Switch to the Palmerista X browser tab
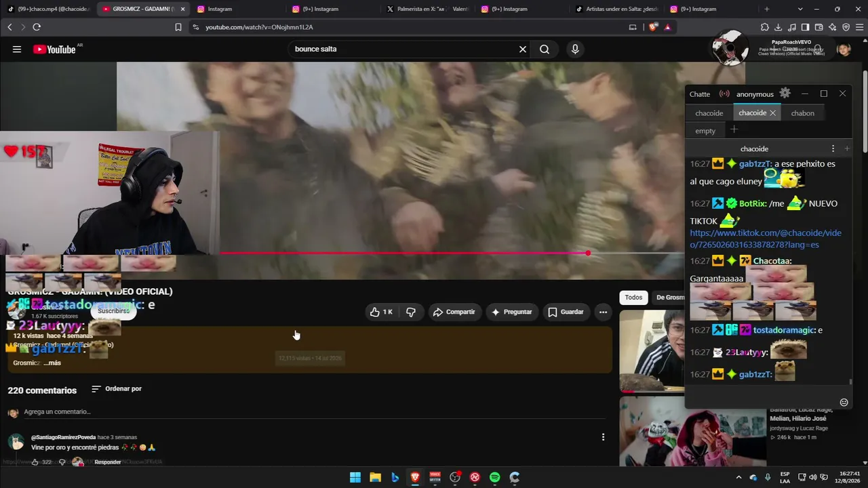 [x=427, y=9]
